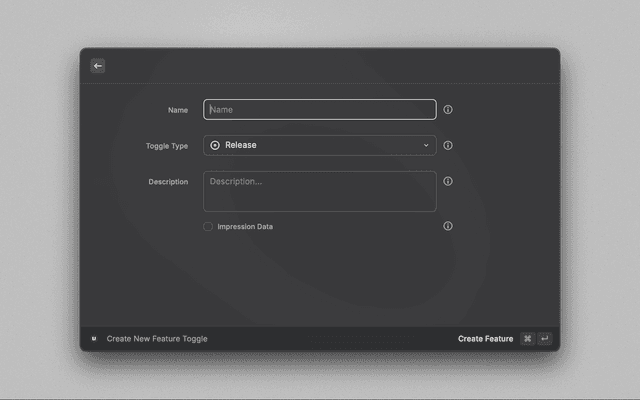This screenshot has width=640, height=400.
Task: Click the info icon beside the Name field
Action: 448,110
